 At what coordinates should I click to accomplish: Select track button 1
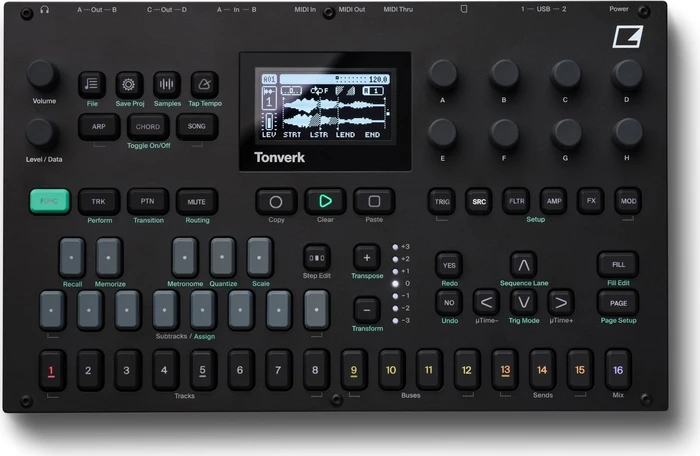point(51,370)
